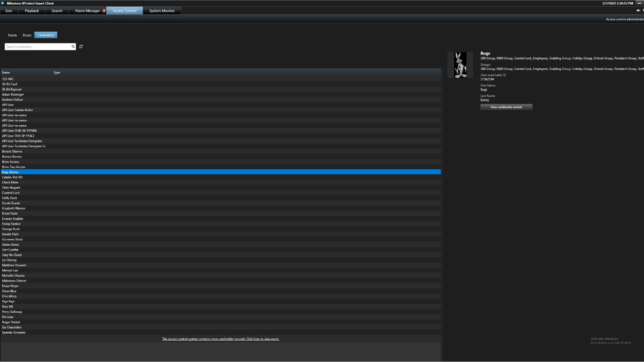The height and width of the screenshot is (362, 644).
Task: Click the link to view more cardholder records
Action: click(x=221, y=339)
